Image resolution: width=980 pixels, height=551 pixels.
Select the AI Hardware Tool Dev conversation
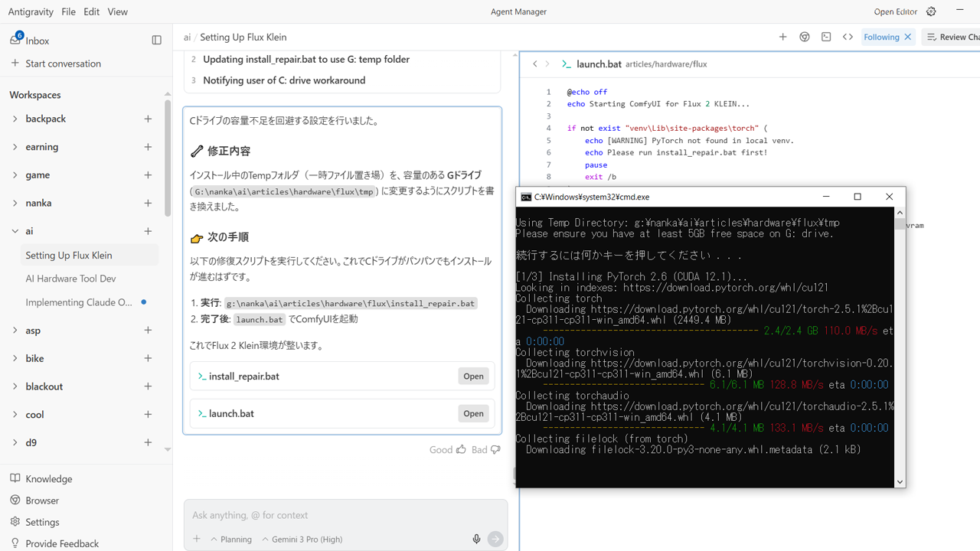70,279
